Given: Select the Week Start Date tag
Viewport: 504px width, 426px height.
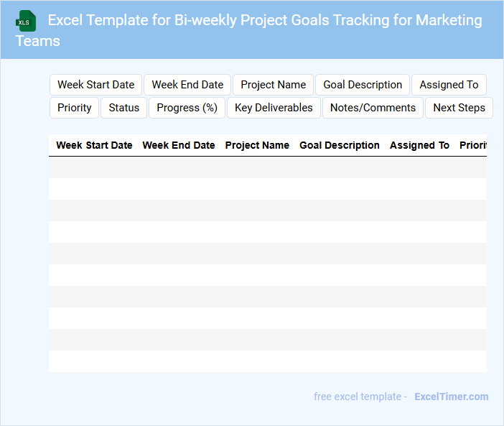Looking at the screenshot, I should pos(96,85).
